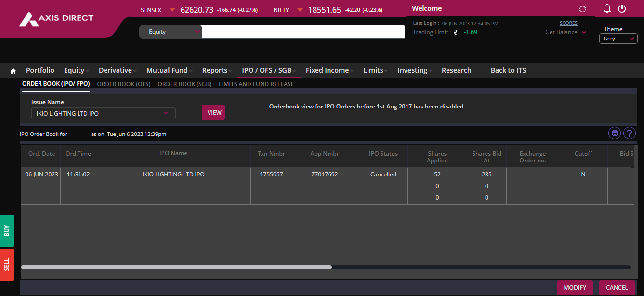Open the Equity segment dropdown
644x296 pixels.
coord(171,32)
